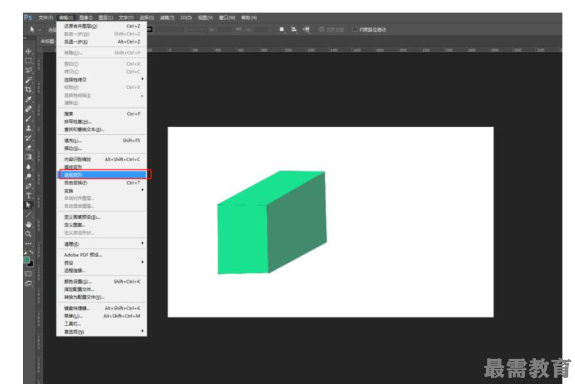Select the Healing Brush tool
575x392 pixels.
pos(28,109)
